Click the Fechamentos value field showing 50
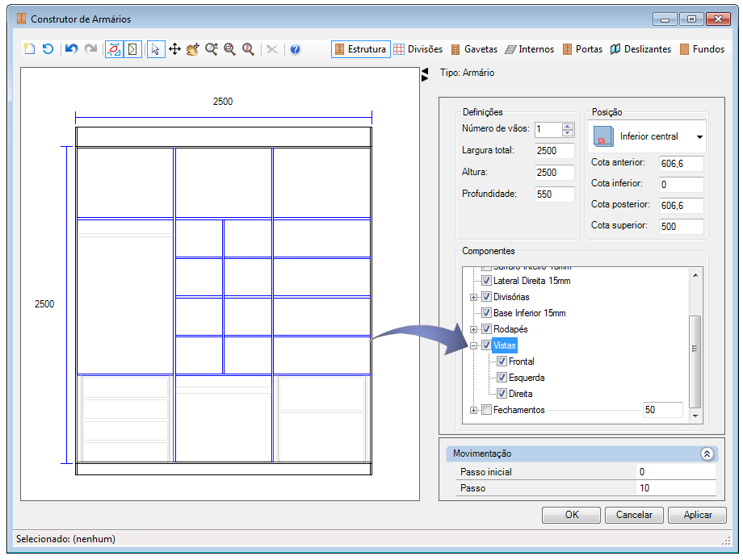The image size is (743, 560). pos(663,410)
